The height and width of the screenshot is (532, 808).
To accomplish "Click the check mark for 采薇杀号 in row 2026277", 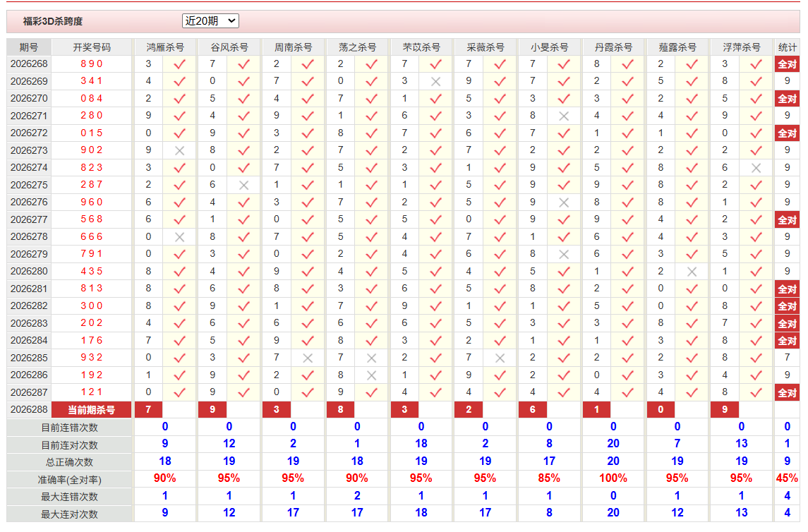I will [500, 219].
